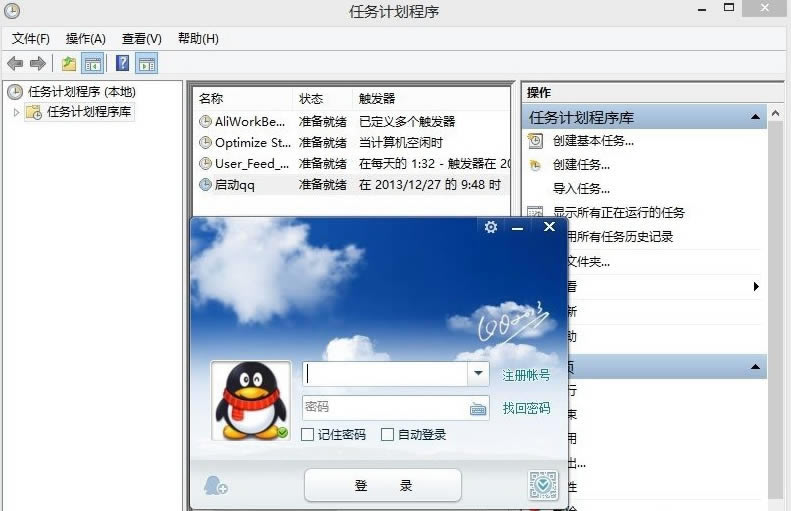Click the 密码 input field
The image size is (791, 511).
coord(385,408)
